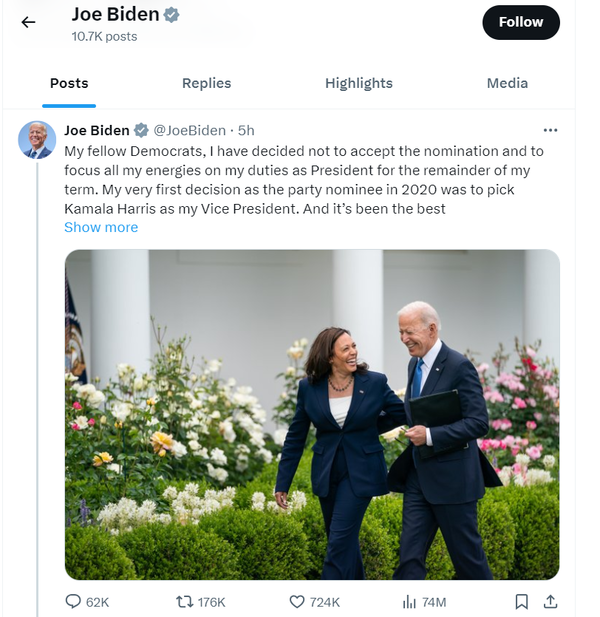Screen dimensions: 600x617
Task: Select the Media tab
Action: coord(507,83)
